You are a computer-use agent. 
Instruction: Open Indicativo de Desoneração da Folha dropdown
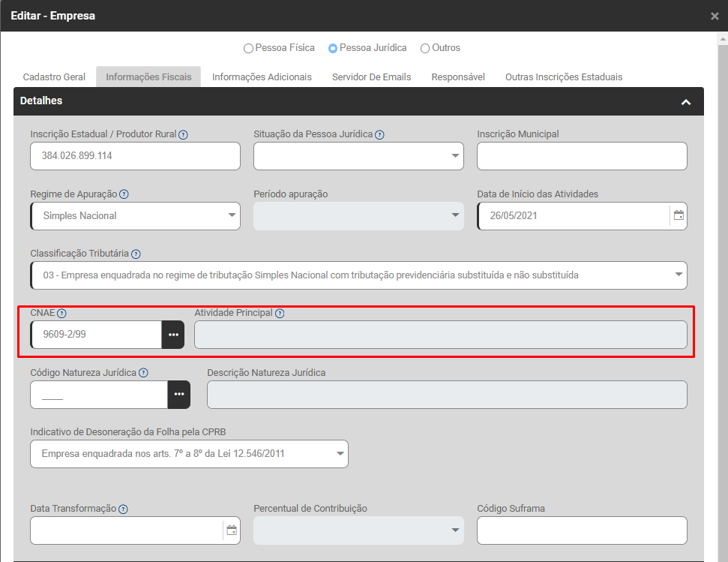(x=189, y=454)
